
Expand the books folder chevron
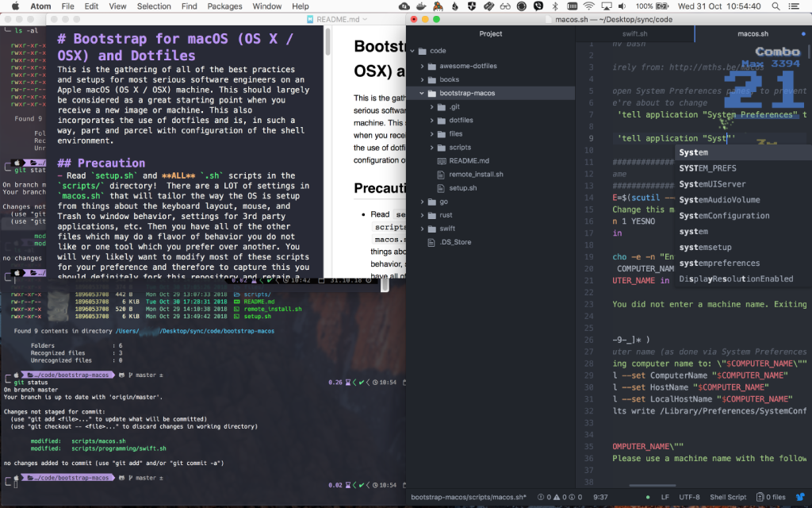tap(422, 79)
